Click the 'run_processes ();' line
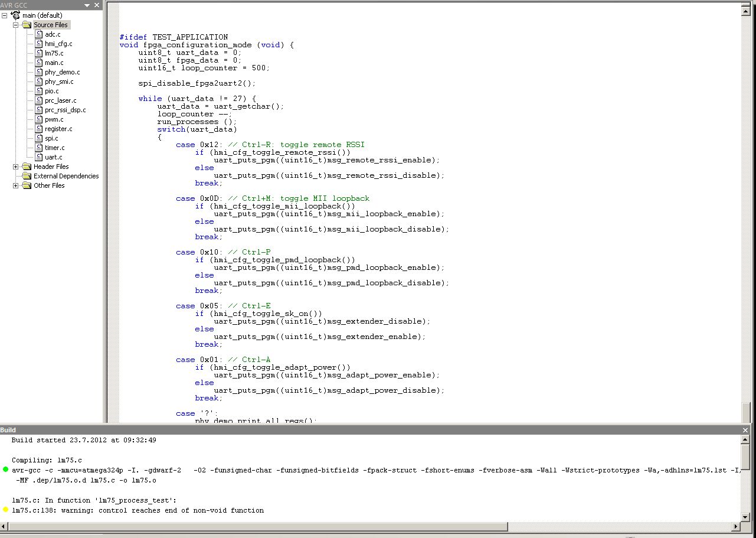The height and width of the screenshot is (538, 756). point(197,122)
